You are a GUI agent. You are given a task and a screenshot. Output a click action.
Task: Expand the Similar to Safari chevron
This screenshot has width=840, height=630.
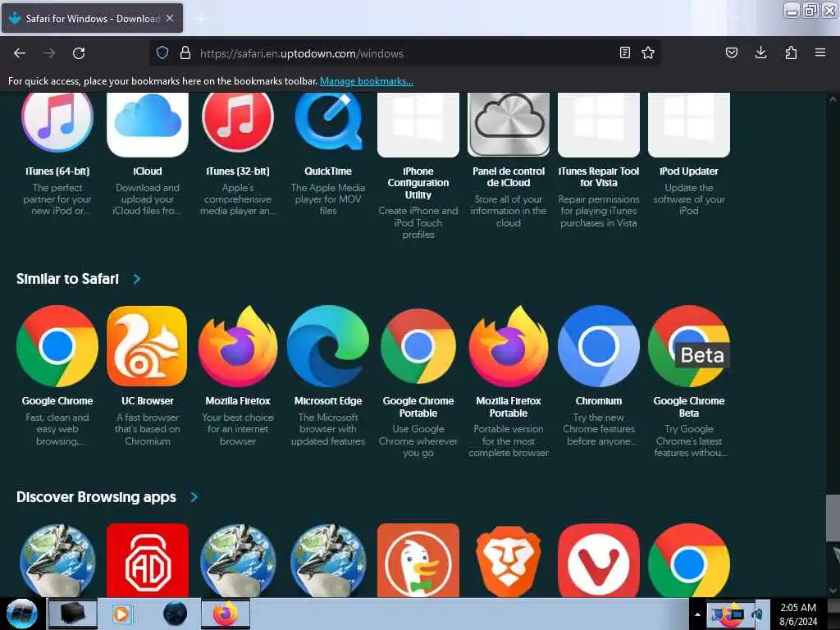click(137, 279)
